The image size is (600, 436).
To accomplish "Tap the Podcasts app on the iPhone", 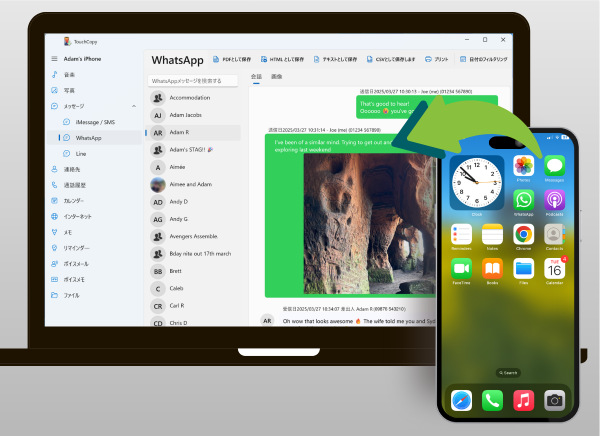I will click(x=554, y=200).
